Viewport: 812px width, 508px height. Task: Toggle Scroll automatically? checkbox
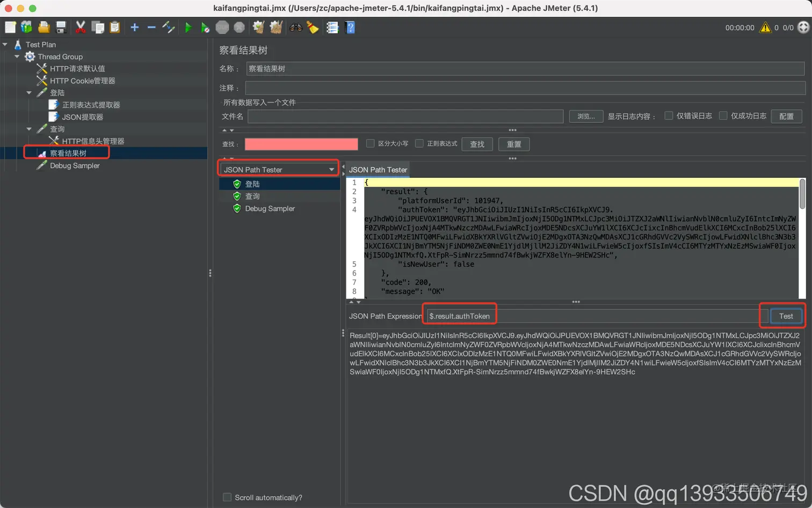click(x=227, y=497)
